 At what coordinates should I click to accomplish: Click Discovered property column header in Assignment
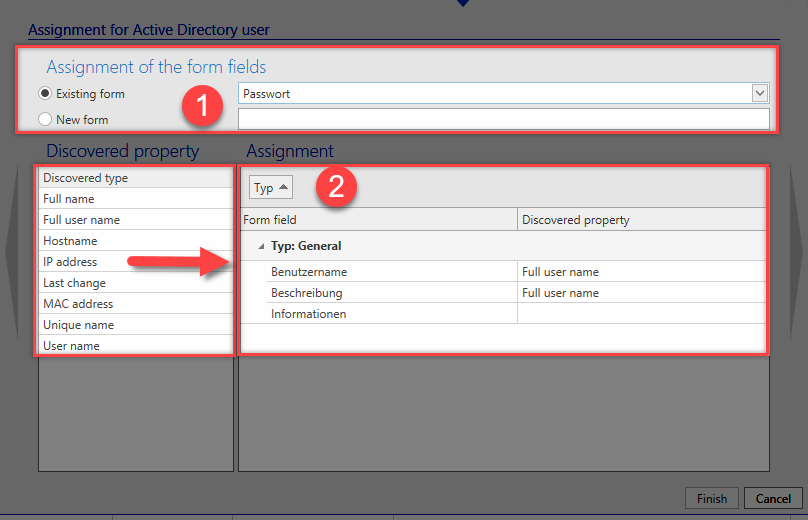click(x=642, y=220)
